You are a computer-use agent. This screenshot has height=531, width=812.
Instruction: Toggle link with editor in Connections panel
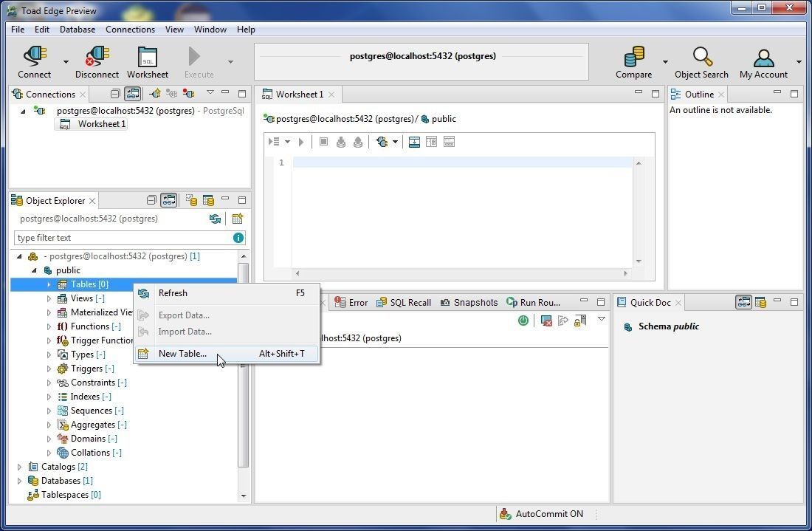click(x=133, y=94)
